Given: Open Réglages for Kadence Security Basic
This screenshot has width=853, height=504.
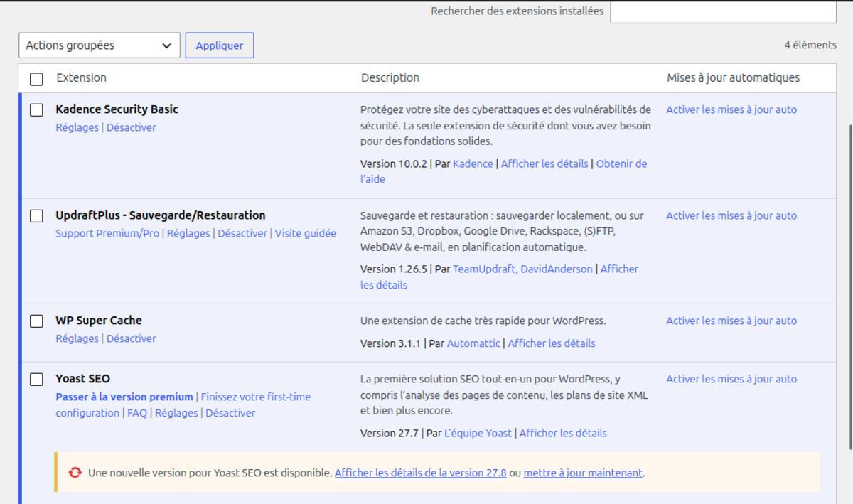Looking at the screenshot, I should (x=77, y=128).
